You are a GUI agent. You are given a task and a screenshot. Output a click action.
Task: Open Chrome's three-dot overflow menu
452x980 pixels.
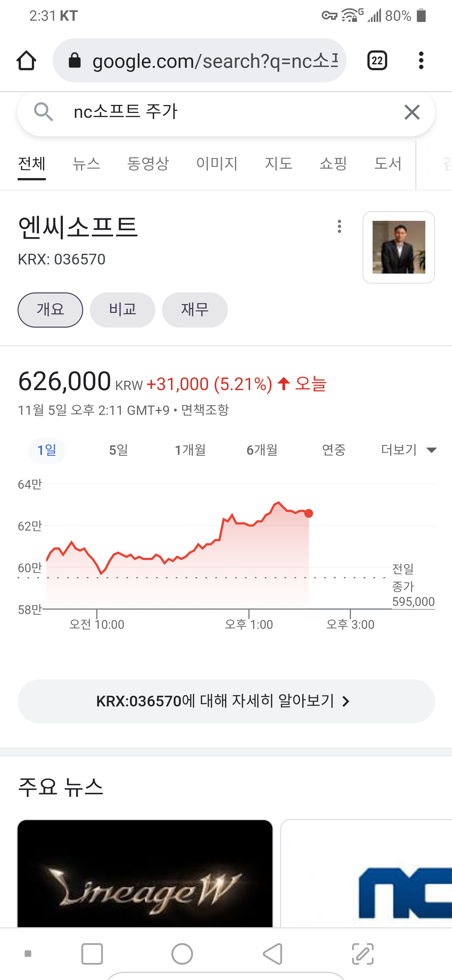pyautogui.click(x=421, y=61)
